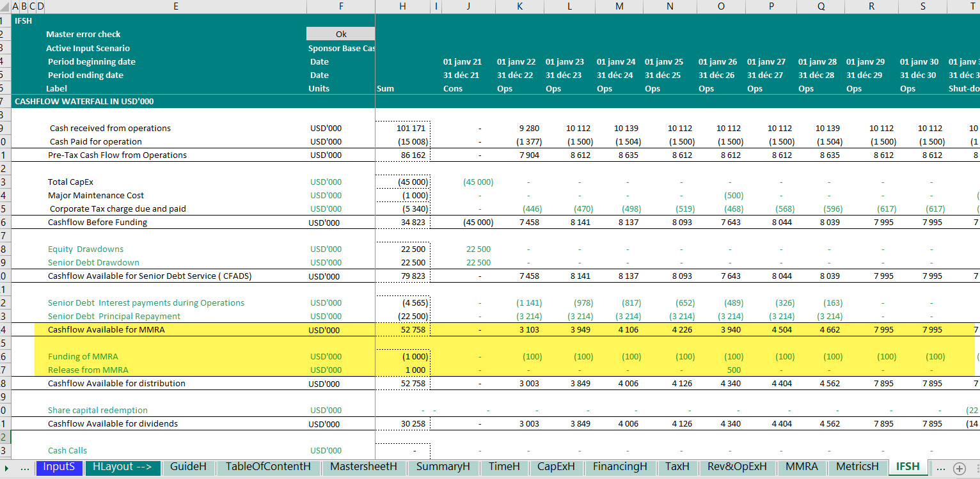Select column F header
The width and height of the screenshot is (980, 479).
(341, 6)
